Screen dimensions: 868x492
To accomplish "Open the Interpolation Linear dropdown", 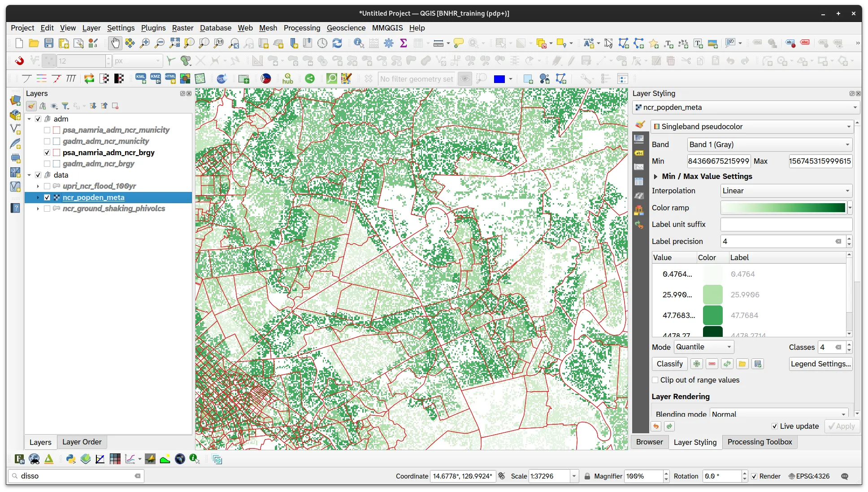I will coord(786,191).
